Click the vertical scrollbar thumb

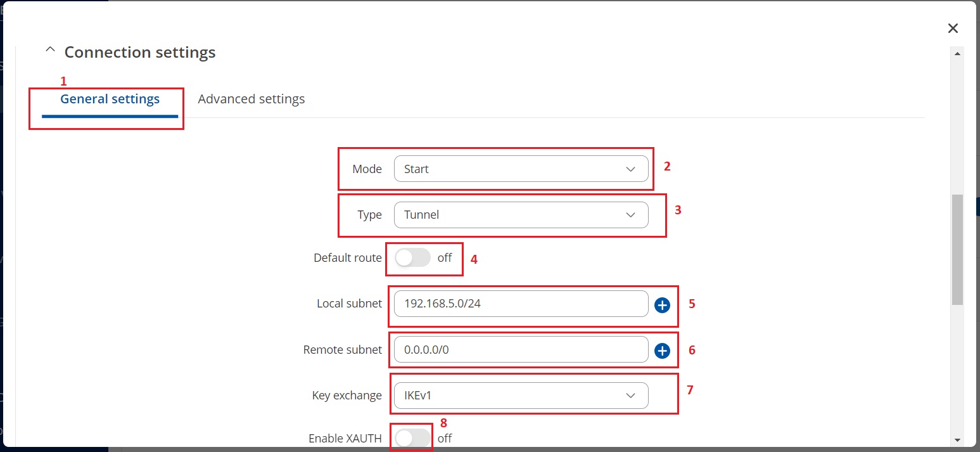point(957,249)
